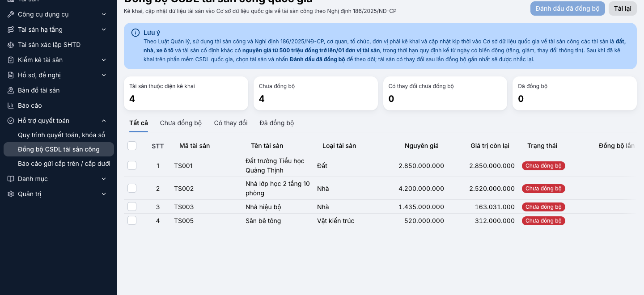Open the Chưa đồng bộ tab

click(181, 123)
